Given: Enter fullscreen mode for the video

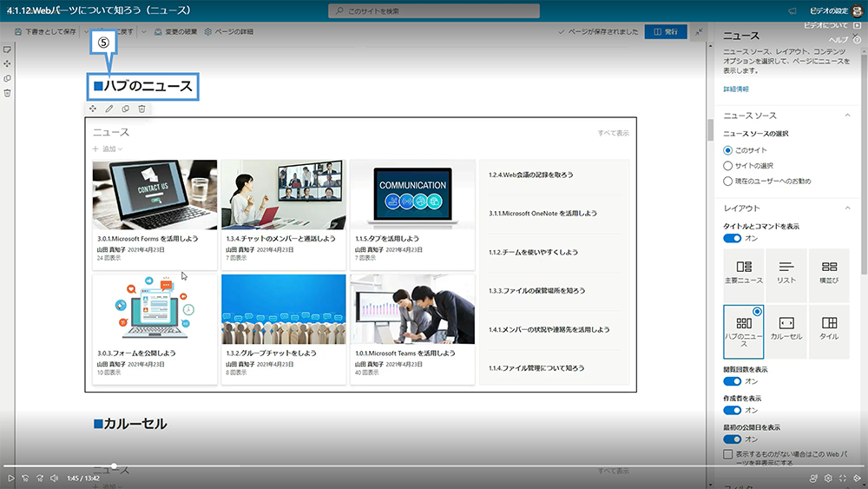Looking at the screenshot, I should 843,478.
